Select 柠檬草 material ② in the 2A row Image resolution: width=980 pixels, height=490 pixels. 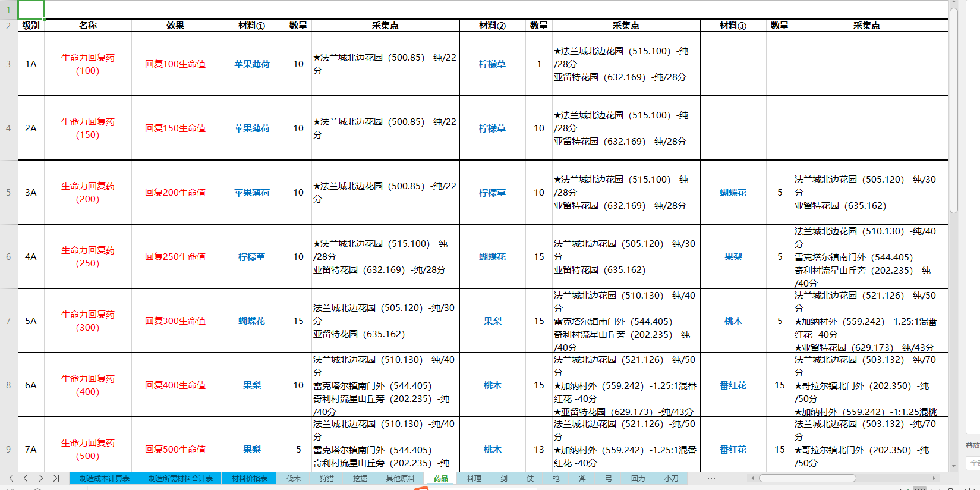(x=493, y=128)
